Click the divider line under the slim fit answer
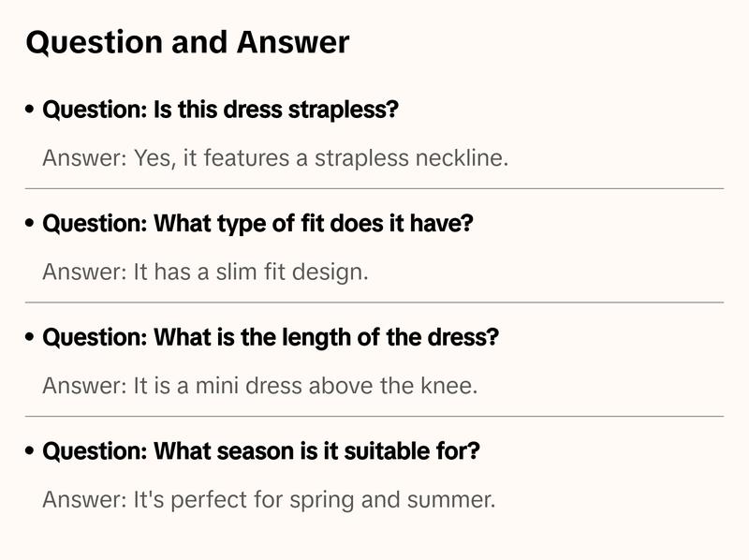 coord(374,302)
